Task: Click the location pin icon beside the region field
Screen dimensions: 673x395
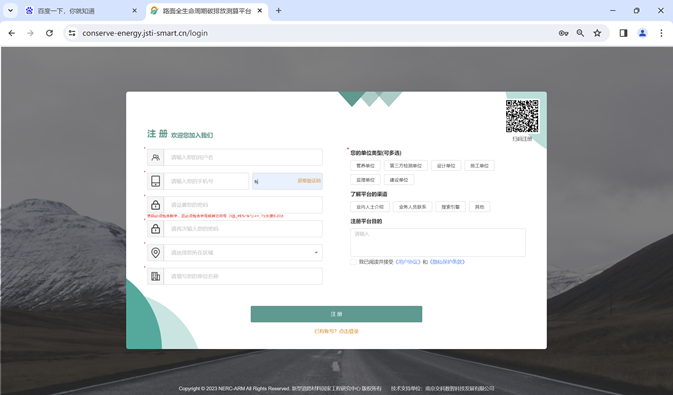Action: click(155, 252)
